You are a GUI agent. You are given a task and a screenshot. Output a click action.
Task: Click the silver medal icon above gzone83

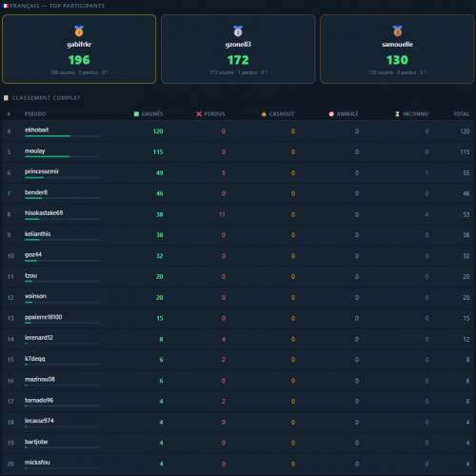pos(238,31)
